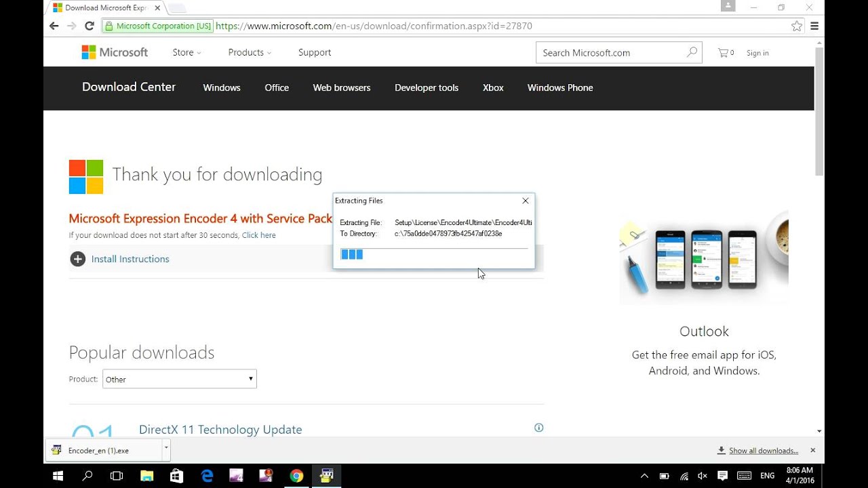868x488 pixels.
Task: Click the taskbar search icon
Action: (x=87, y=476)
